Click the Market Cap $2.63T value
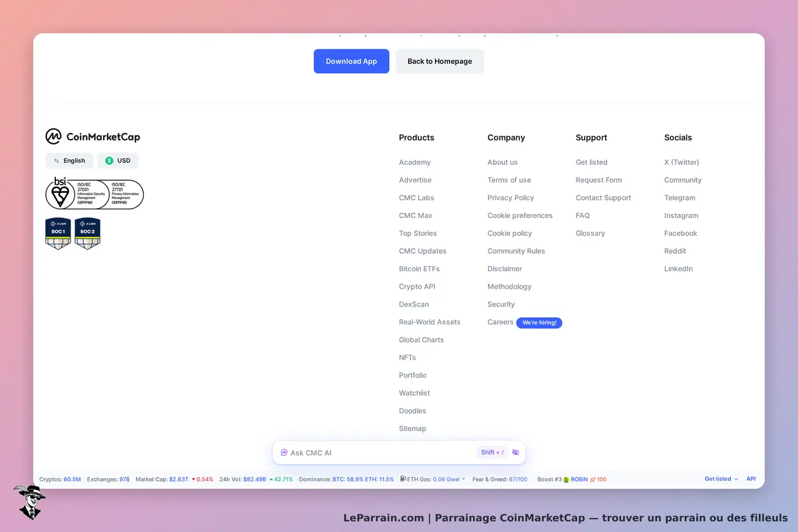This screenshot has width=798, height=532. pyautogui.click(x=178, y=479)
